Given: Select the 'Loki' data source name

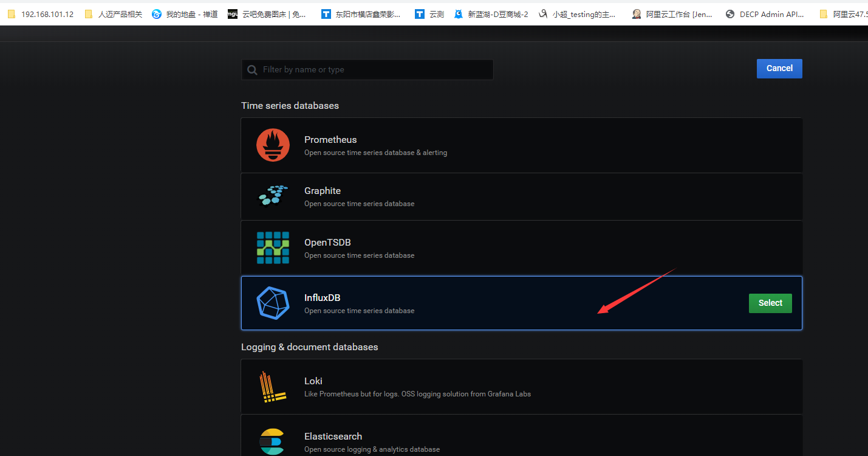Looking at the screenshot, I should click(313, 381).
